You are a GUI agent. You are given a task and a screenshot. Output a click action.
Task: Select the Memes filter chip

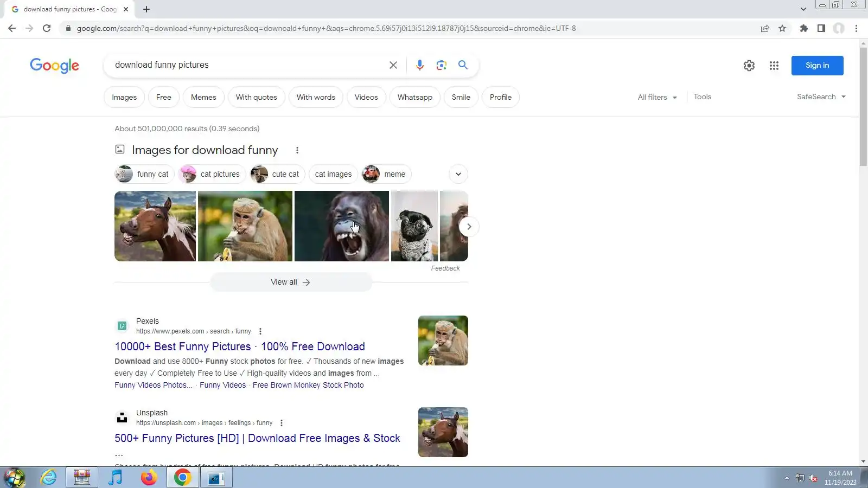tap(203, 97)
